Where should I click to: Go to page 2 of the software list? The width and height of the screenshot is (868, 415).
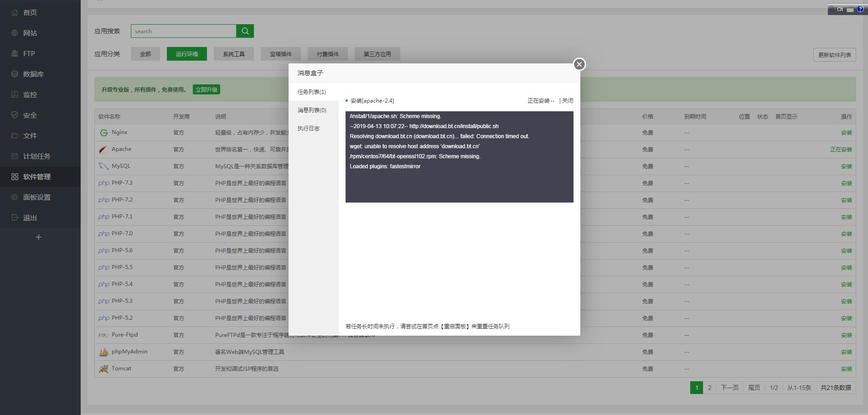709,388
